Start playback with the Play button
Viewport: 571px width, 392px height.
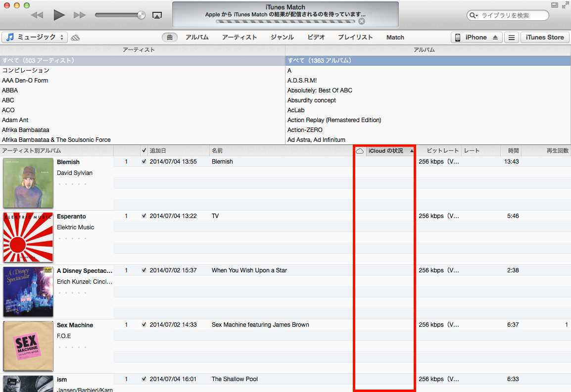[x=59, y=15]
